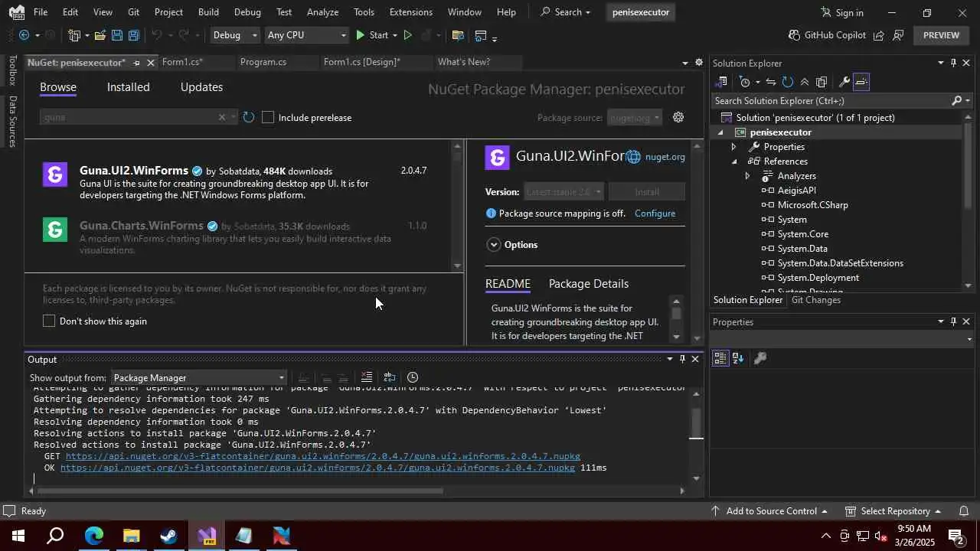
Task: Open Data Sources side panel
Action: (12, 121)
